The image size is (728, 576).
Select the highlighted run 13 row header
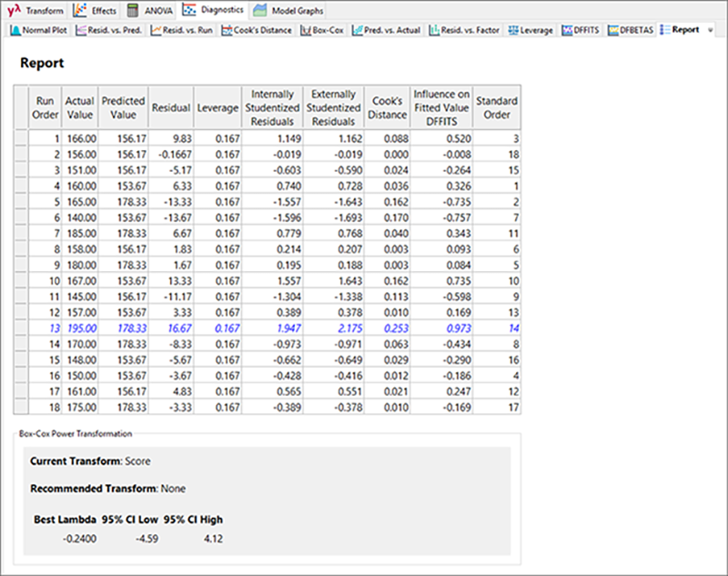click(22, 328)
